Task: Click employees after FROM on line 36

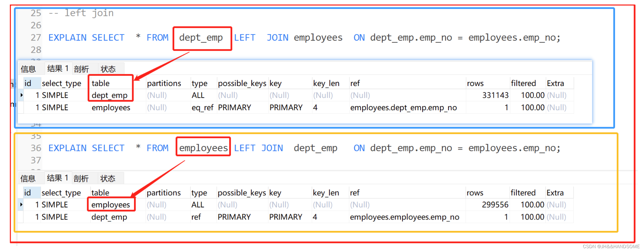Action: click(x=204, y=148)
